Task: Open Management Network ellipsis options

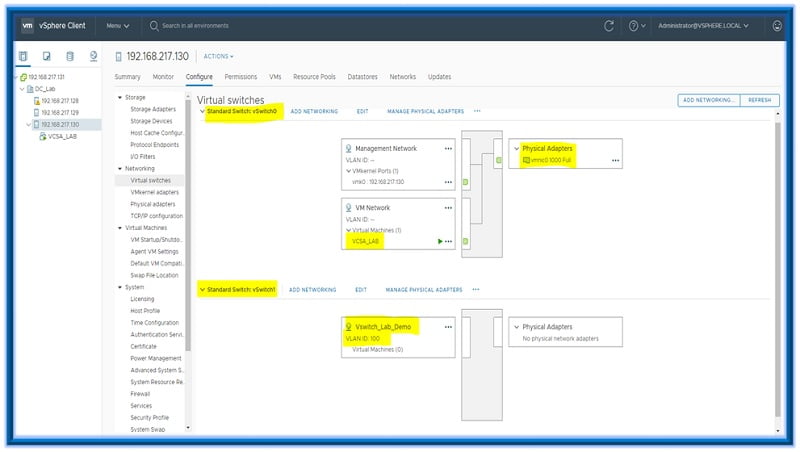Action: (x=448, y=148)
